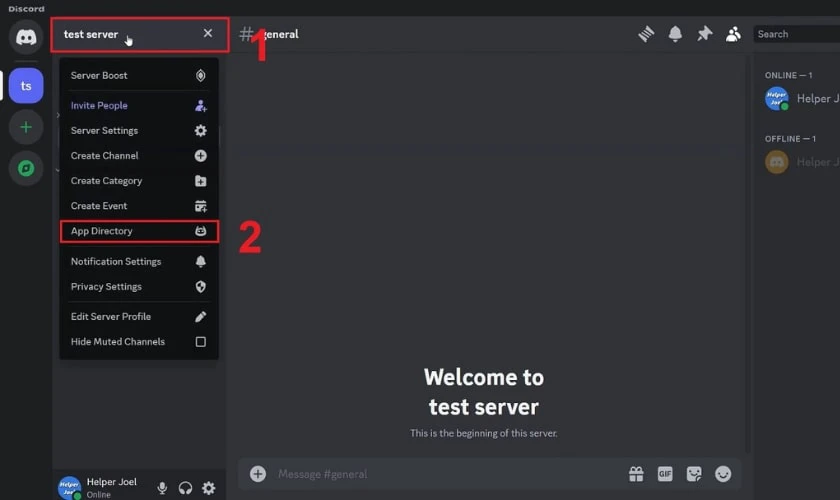This screenshot has height=500, width=840.
Task: Click the Search box in header
Action: pos(797,34)
